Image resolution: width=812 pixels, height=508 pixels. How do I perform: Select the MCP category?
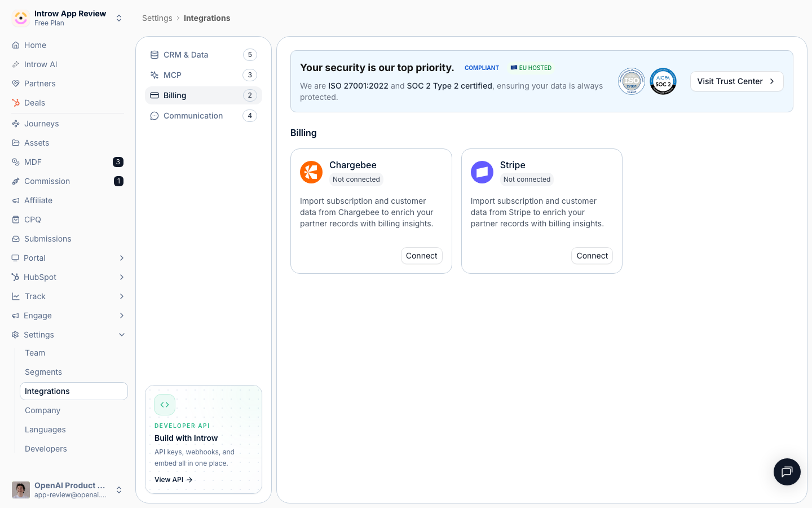[204, 75]
